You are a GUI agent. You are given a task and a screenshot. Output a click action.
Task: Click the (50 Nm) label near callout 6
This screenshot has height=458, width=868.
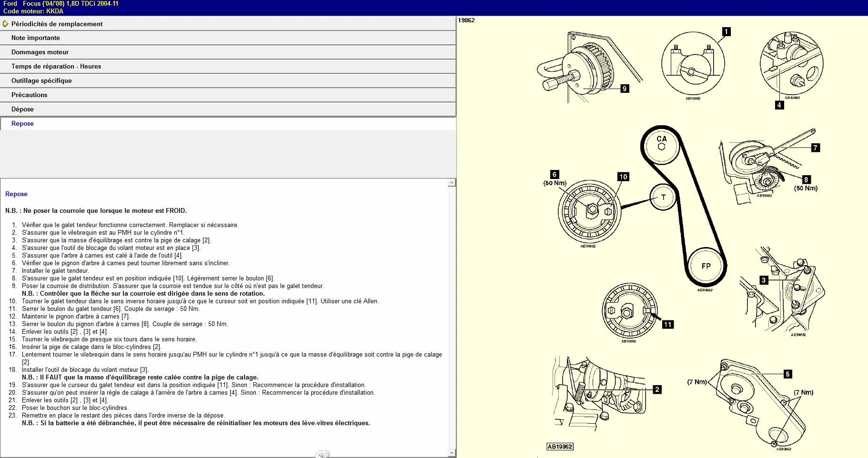[x=555, y=183]
